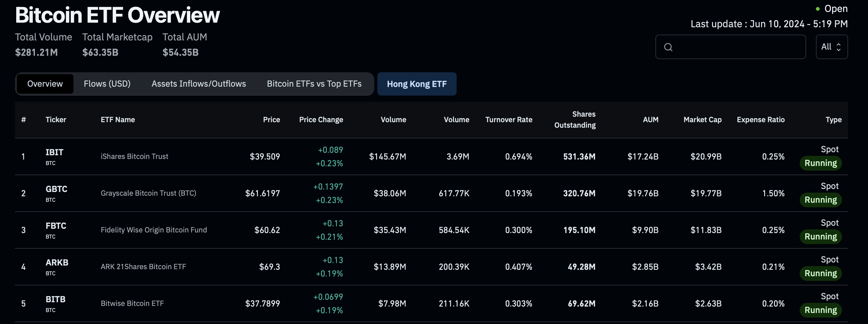The height and width of the screenshot is (324, 868).
Task: Open Bitcoin ETFs vs Top ETFs tab
Action: pos(314,84)
